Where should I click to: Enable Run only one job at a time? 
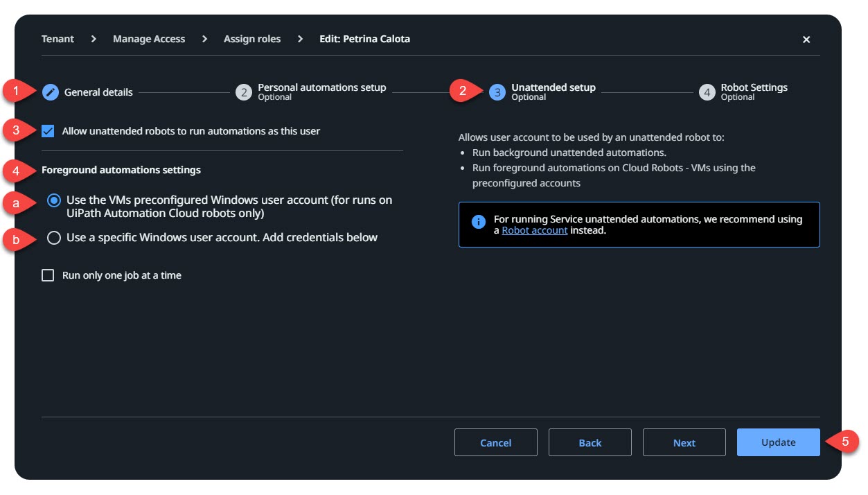[48, 275]
